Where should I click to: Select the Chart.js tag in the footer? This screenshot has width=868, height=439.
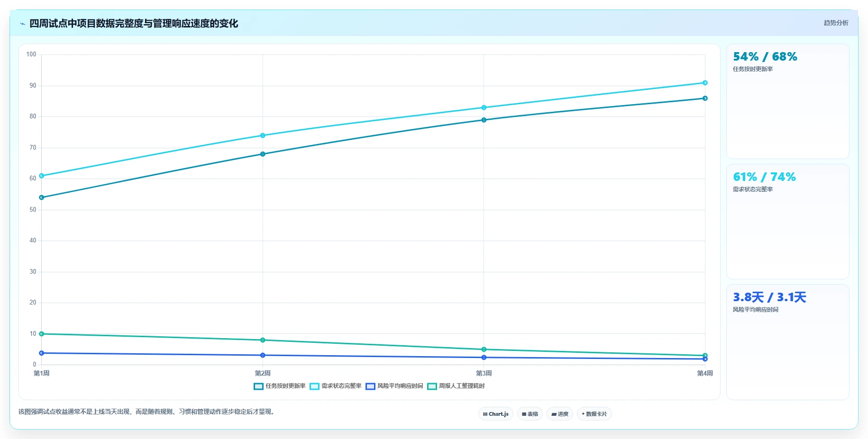coord(496,414)
